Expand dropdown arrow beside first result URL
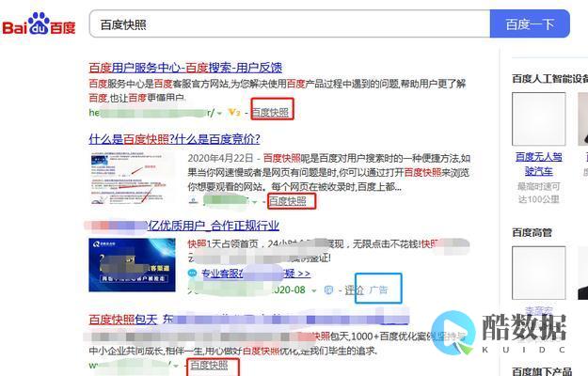The height and width of the screenshot is (376, 588). click(x=219, y=113)
